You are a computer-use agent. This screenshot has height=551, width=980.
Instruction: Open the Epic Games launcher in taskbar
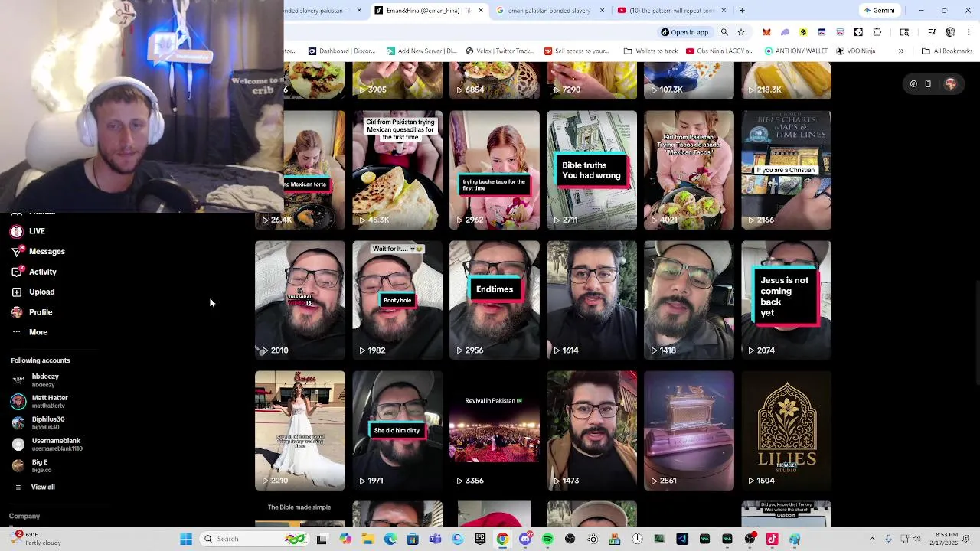[x=480, y=539]
